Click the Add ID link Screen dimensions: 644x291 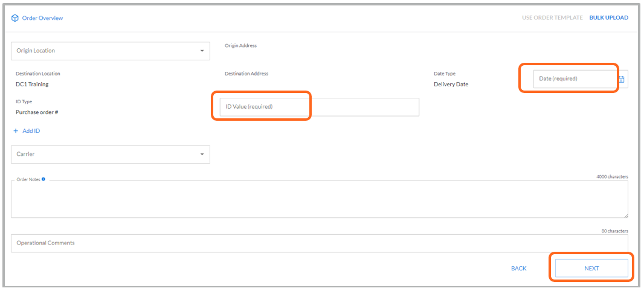31,130
